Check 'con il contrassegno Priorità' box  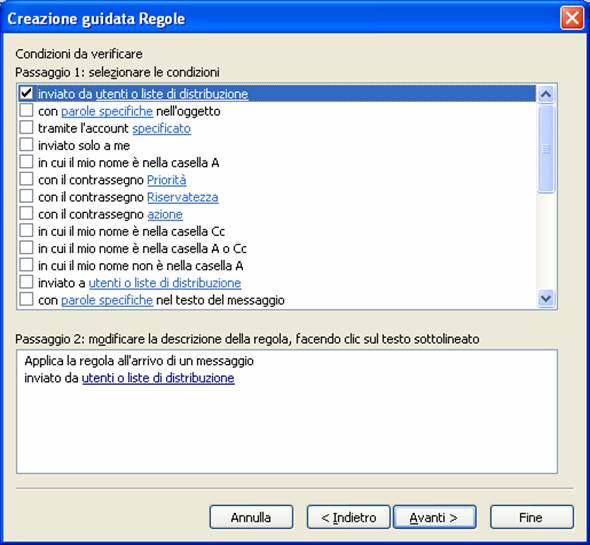coord(26,179)
